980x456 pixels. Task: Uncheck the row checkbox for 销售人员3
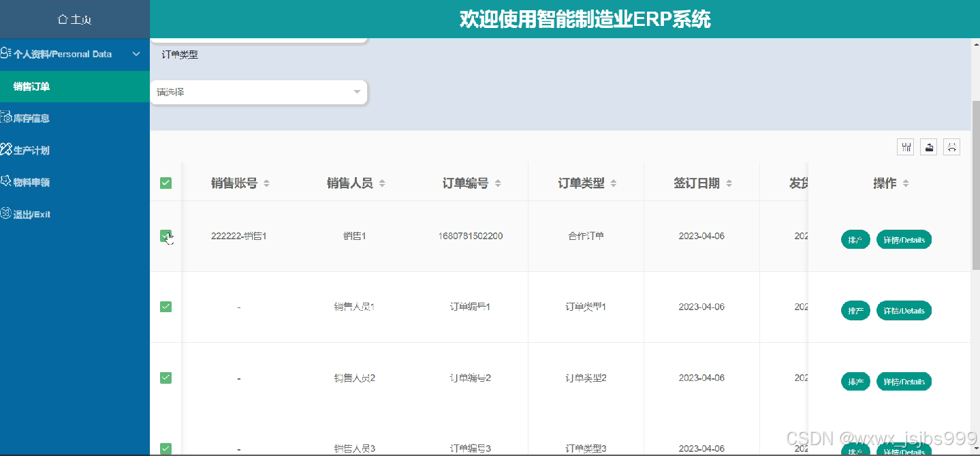pos(165,449)
